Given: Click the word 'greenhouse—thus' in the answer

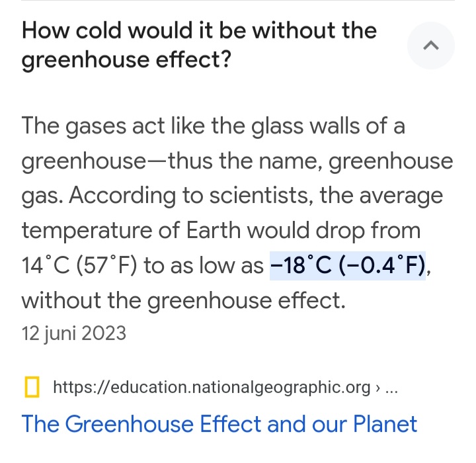Looking at the screenshot, I should pyautogui.click(x=114, y=161).
